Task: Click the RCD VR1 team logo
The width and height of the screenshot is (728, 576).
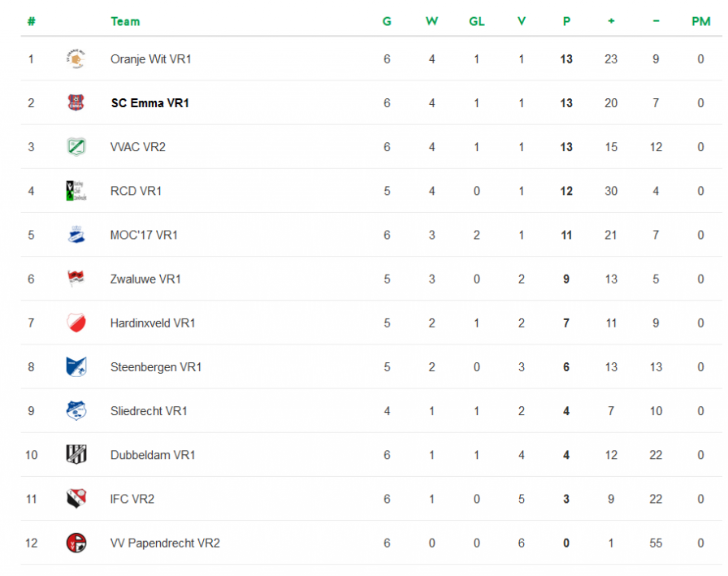Action: point(76,191)
